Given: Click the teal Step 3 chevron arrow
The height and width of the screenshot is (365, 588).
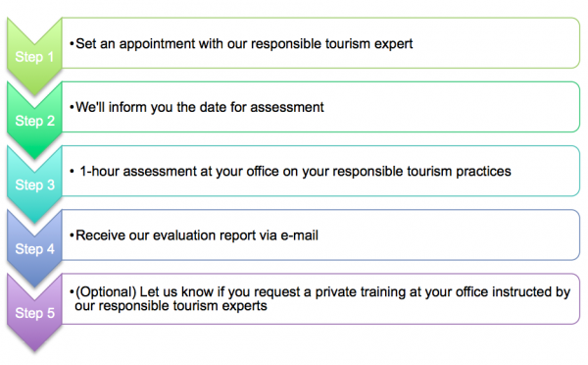Looking at the screenshot, I should coord(34,184).
